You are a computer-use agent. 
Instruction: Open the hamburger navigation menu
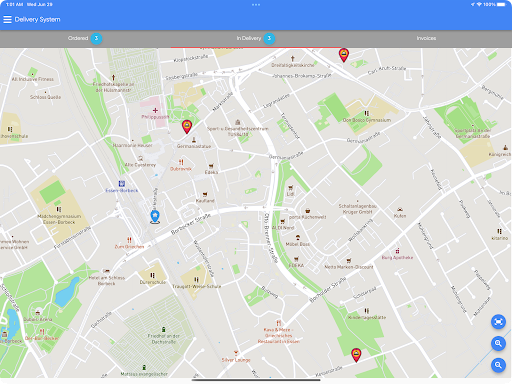coord(7,19)
